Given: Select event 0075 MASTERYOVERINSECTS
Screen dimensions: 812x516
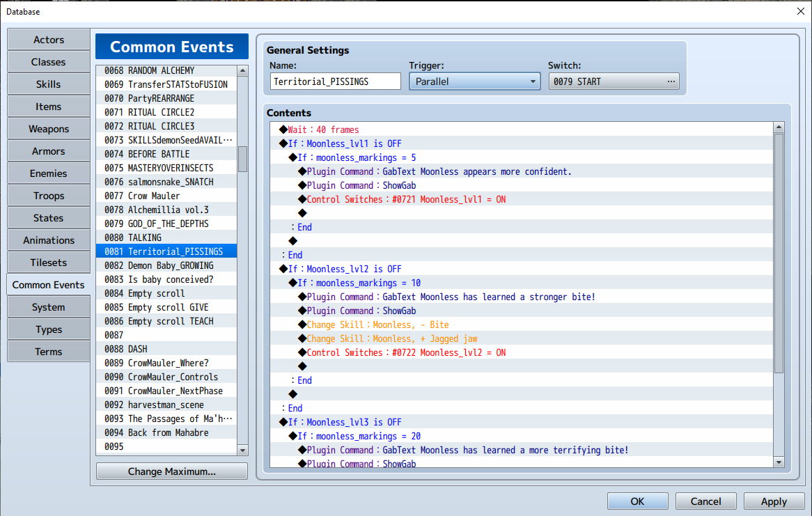Looking at the screenshot, I should (x=166, y=168).
